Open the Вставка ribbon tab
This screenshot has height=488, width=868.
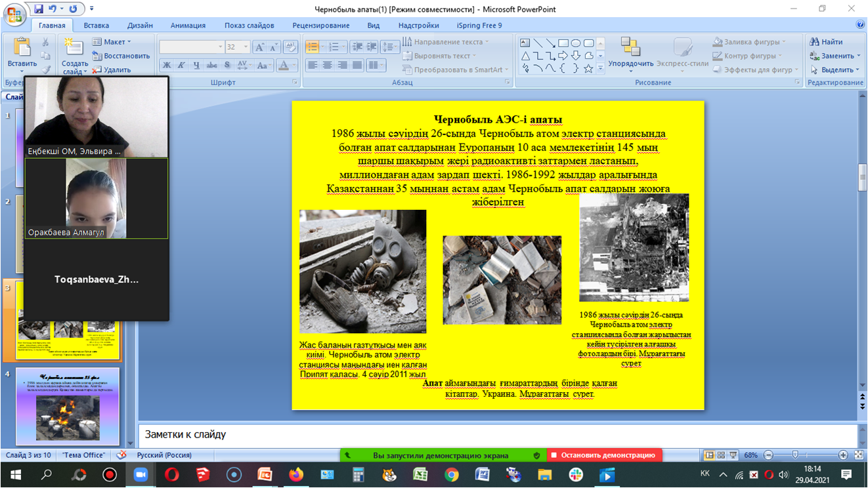(97, 26)
